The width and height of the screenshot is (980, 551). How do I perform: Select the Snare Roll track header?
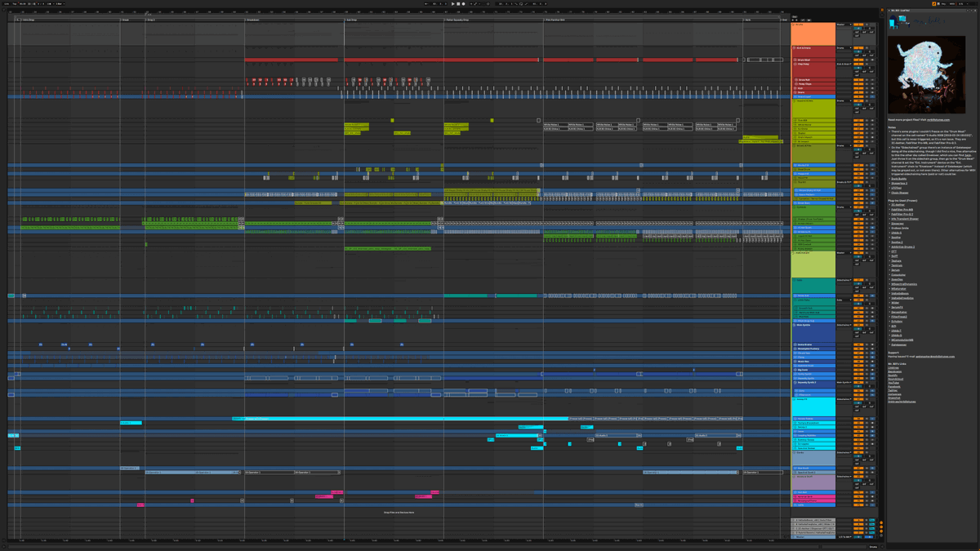point(815,80)
